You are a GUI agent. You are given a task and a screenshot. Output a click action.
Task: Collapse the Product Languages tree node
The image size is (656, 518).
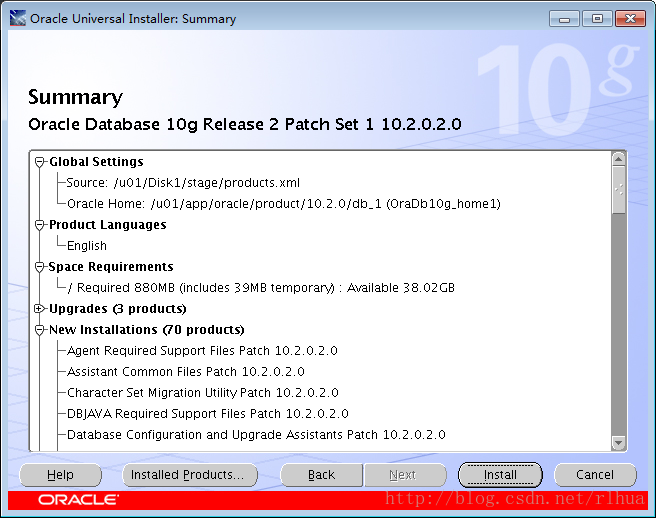pos(39,225)
